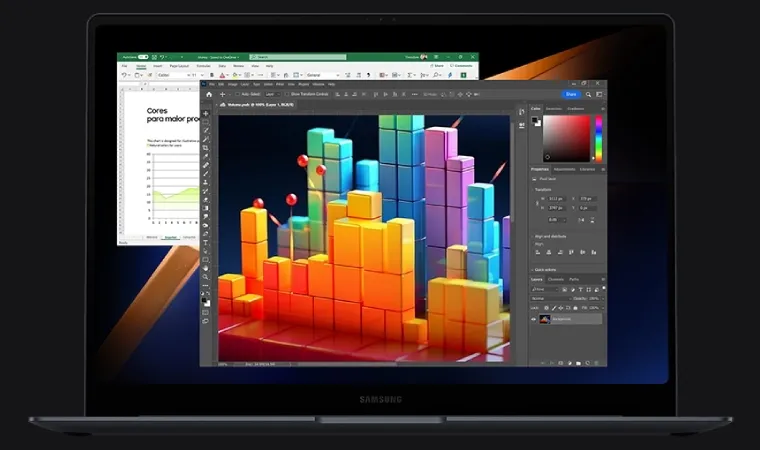
Task: Click the three-dots more options icon in options bar
Action: coord(414,95)
